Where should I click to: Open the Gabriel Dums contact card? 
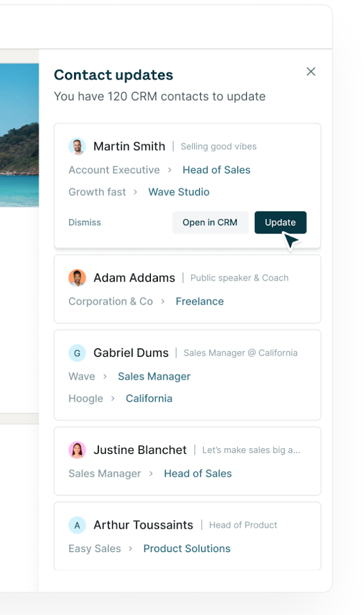coord(187,375)
